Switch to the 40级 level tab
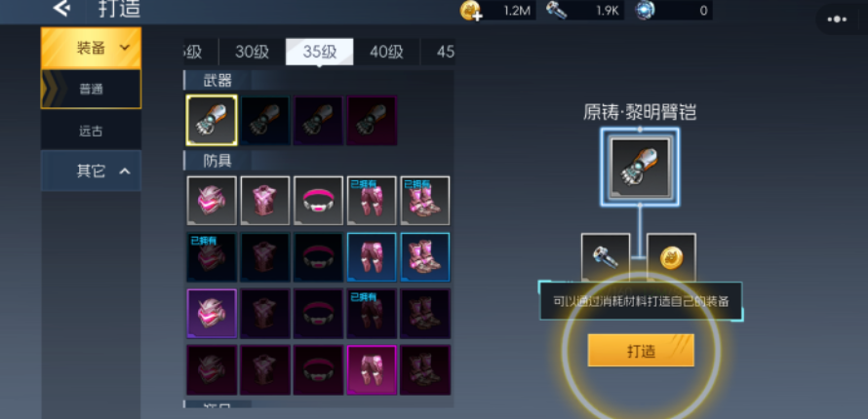Viewport: 868px width, 419px height. point(386,52)
